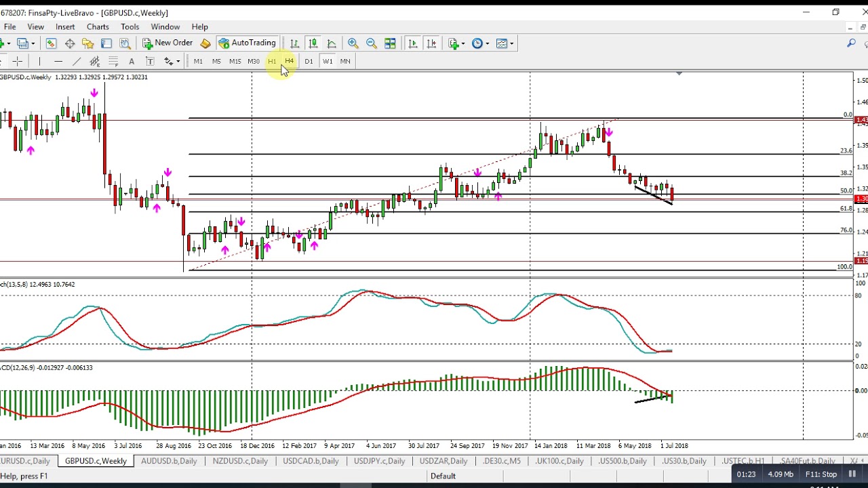Image resolution: width=868 pixels, height=488 pixels.
Task: Switch to M30 timeframe
Action: point(253,62)
